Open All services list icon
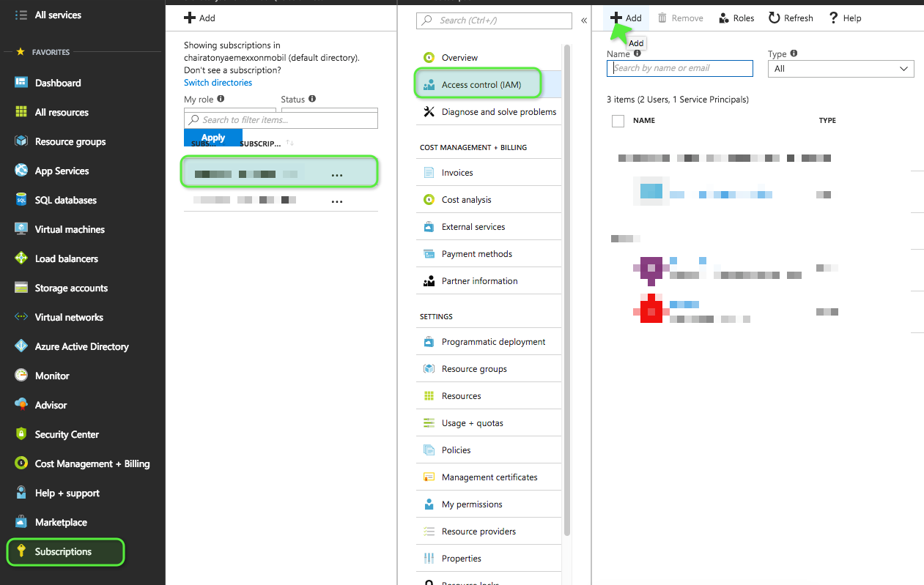 pos(21,15)
